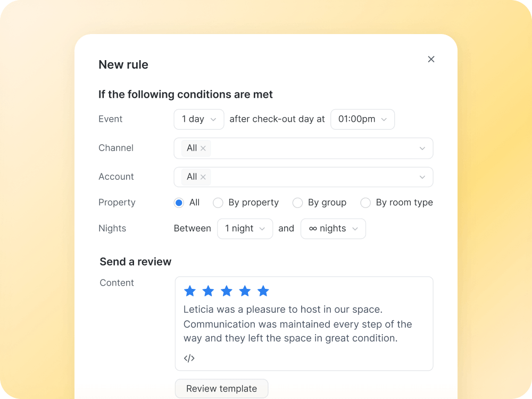Click the first star in the review rating
The width and height of the screenshot is (532, 399).
pos(190,290)
